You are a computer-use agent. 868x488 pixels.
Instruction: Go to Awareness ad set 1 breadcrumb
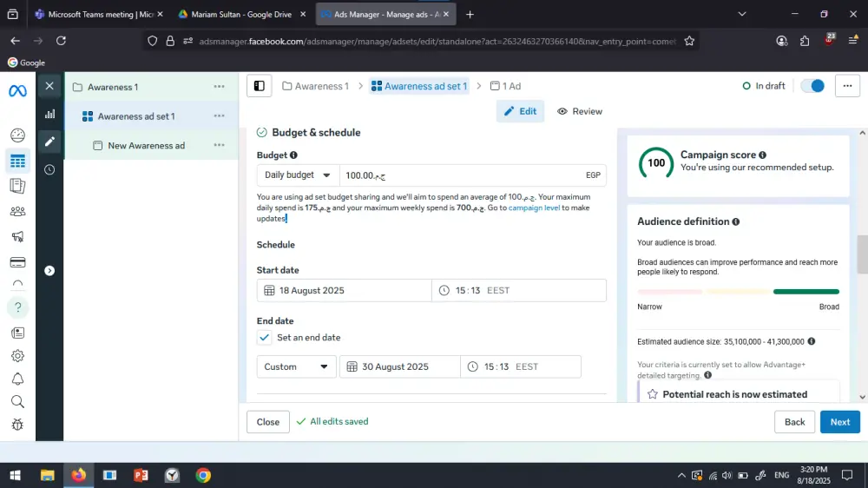(419, 86)
